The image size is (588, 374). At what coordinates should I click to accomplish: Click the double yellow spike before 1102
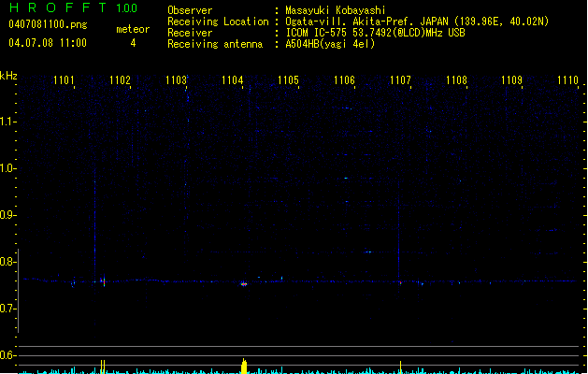(103, 367)
